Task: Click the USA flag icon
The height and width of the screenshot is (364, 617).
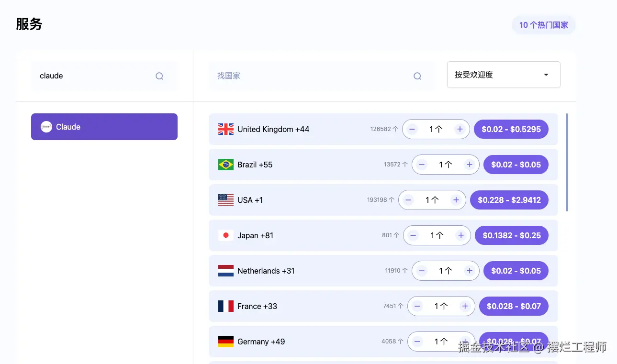Action: (226, 200)
